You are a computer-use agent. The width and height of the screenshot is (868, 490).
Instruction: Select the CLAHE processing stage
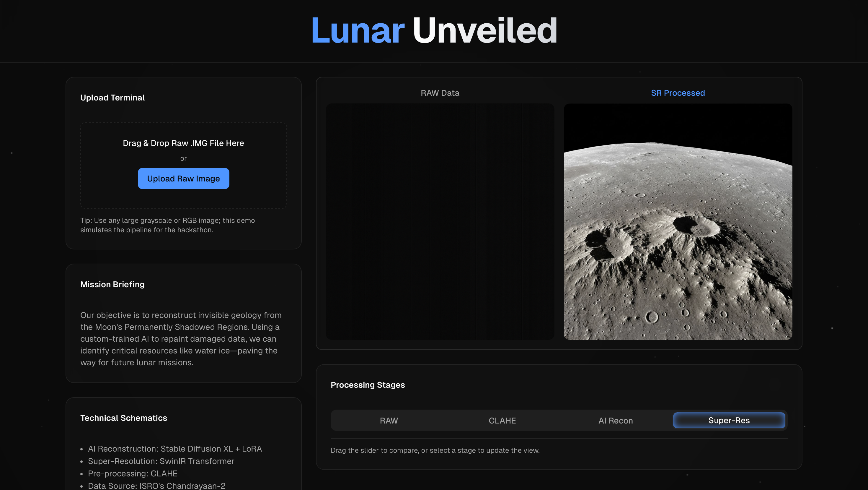[502, 420]
